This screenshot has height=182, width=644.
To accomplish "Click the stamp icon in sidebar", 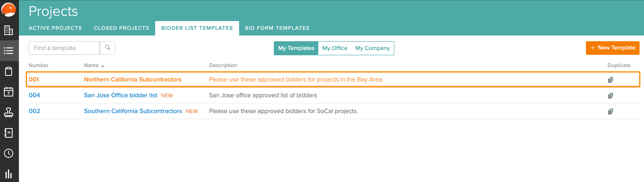I will tap(9, 112).
